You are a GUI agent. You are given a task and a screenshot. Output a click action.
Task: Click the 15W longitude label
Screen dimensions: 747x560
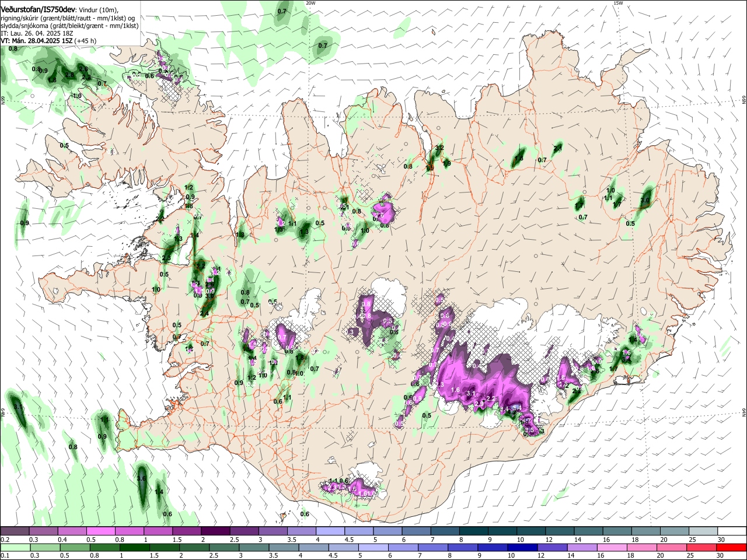(618, 3)
